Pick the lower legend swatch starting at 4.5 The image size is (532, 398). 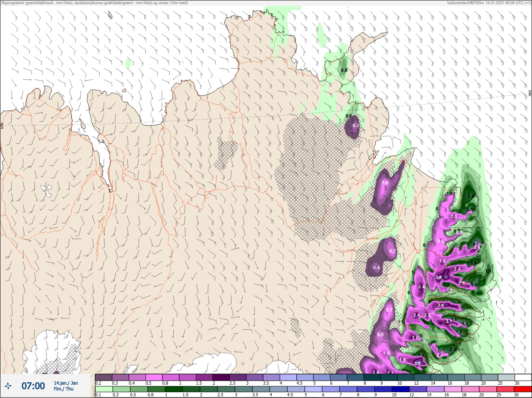(296, 389)
